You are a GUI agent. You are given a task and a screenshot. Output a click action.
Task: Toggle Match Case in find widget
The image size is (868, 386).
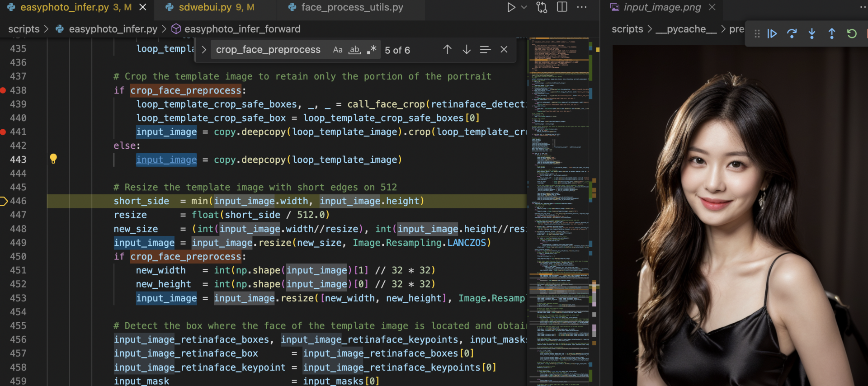pyautogui.click(x=338, y=50)
